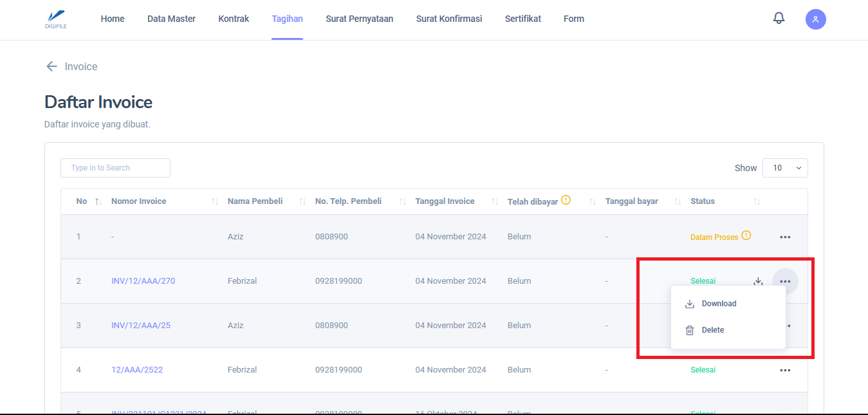Viewport: 868px width, 415px height.
Task: Click Belum in INV/12/AAA/25 row
Action: tap(519, 326)
